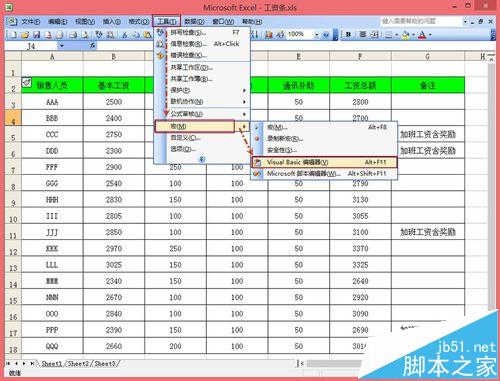Viewport: 500px width, 381px height.
Task: Click the Print Preview toolbar icon
Action: (x=85, y=34)
